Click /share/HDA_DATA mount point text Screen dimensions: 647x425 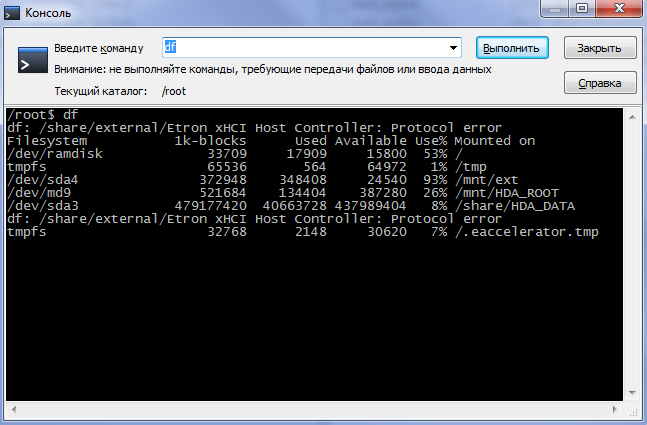[x=515, y=205]
